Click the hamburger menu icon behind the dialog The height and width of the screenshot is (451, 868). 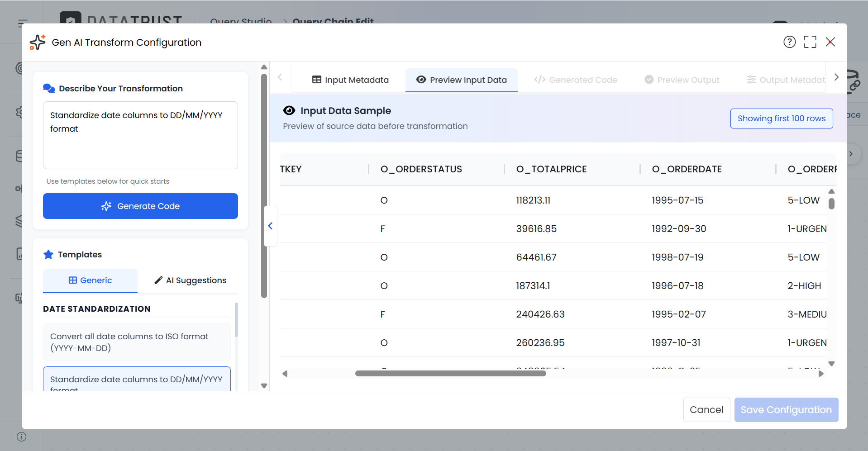coord(23,23)
